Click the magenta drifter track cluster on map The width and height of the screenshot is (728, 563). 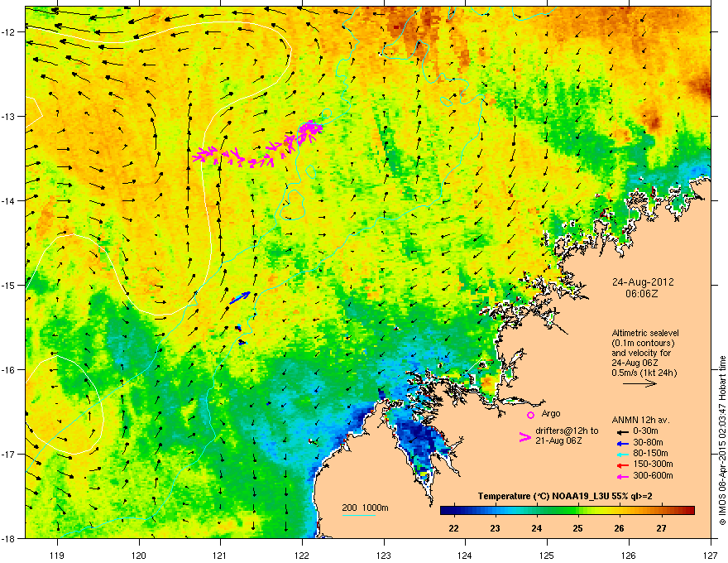(258, 145)
